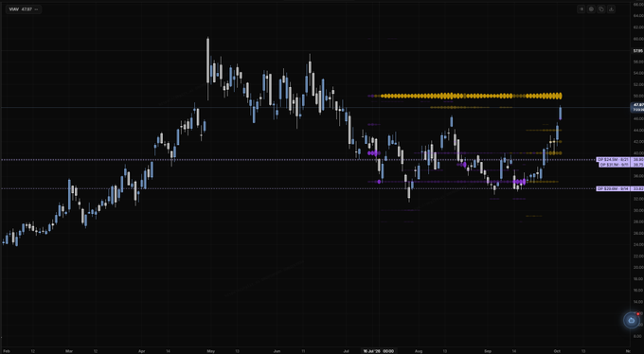Click the May label on time axis
The width and height of the screenshot is (644, 354).
(210, 351)
